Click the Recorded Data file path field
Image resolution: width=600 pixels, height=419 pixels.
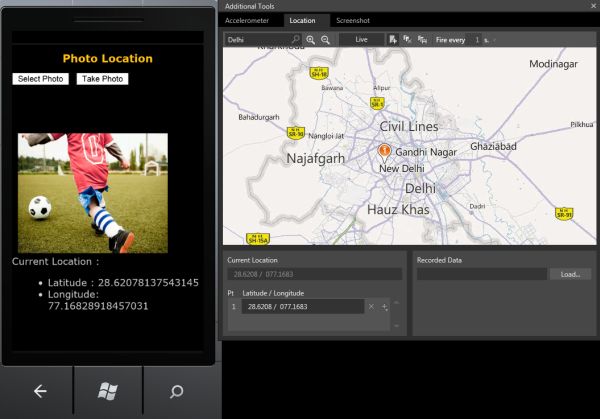tap(482, 274)
